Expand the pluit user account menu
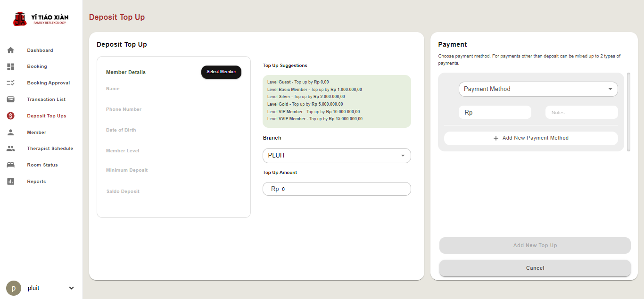 tap(72, 288)
